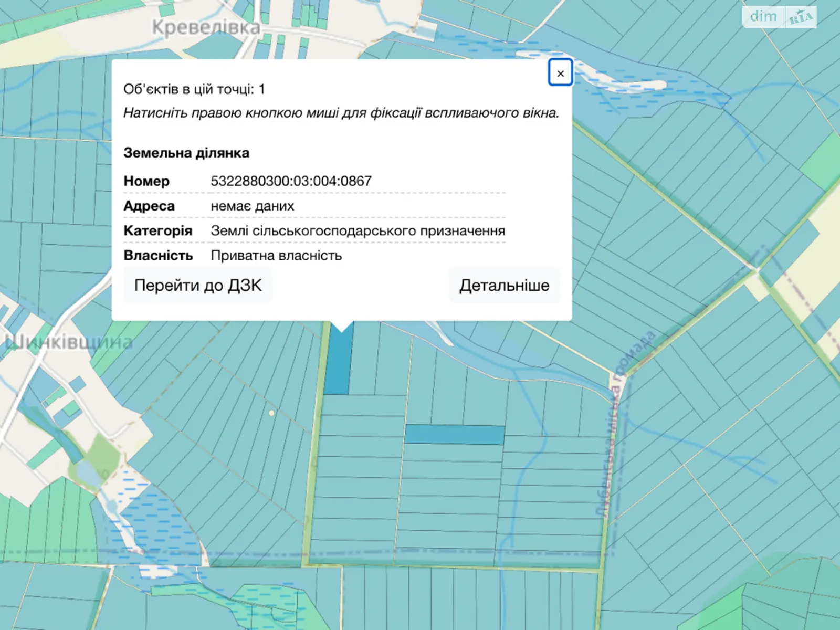Click the Земельна ділянка heading
Image resolution: width=840 pixels, height=630 pixels.
tap(187, 153)
